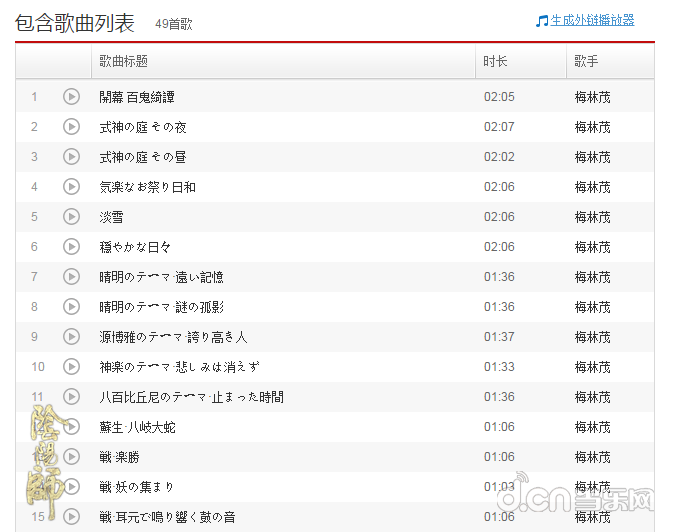Image resolution: width=674 pixels, height=532 pixels.
Task: Open the 生成外链播放器 link
Action: (592, 20)
